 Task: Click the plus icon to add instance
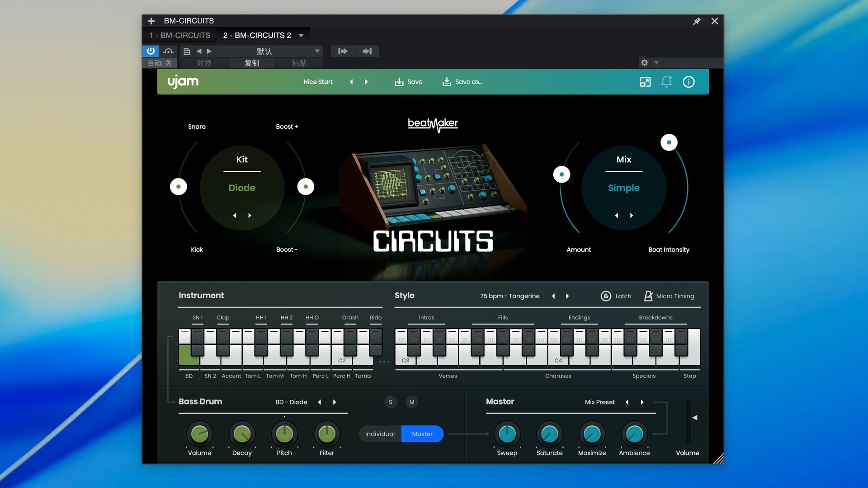point(151,21)
